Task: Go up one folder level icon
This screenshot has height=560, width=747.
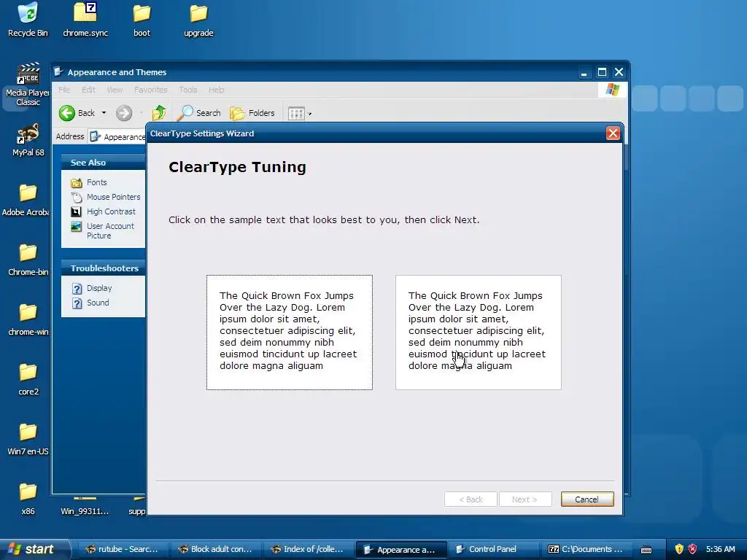Action: 158,113
